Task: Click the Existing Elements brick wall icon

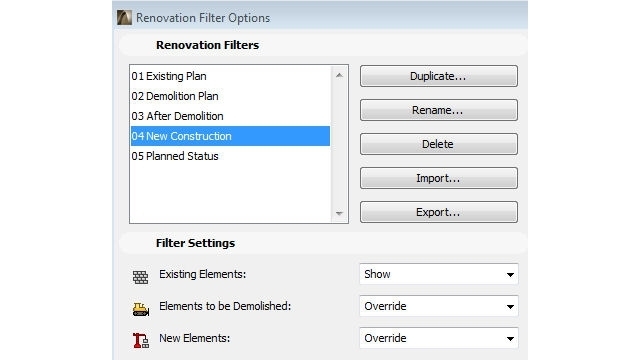Action: tap(140, 277)
